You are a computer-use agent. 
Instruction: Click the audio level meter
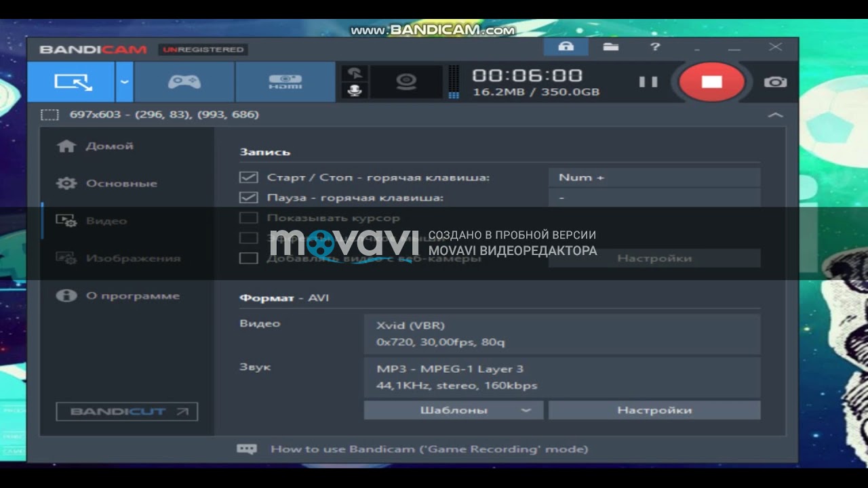click(x=454, y=82)
